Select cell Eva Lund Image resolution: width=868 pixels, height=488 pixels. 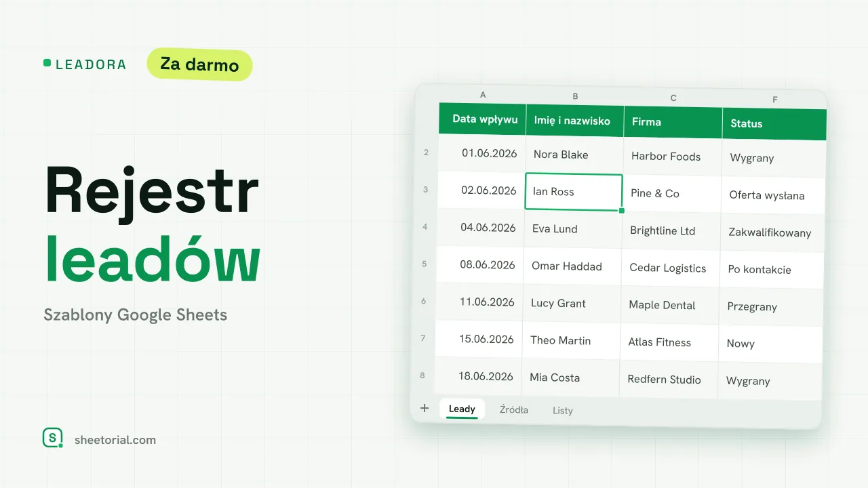tap(573, 229)
